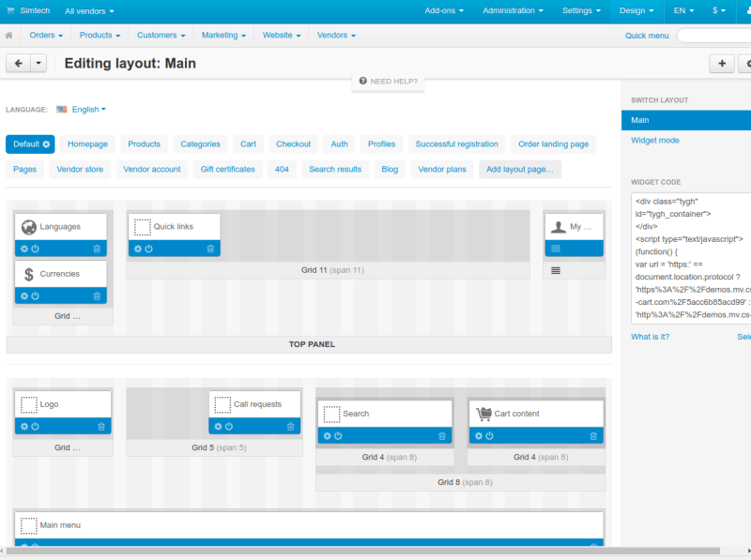Viewport: 751px width, 560px height.
Task: Click the hamburger icon below the My account block
Action: click(556, 269)
